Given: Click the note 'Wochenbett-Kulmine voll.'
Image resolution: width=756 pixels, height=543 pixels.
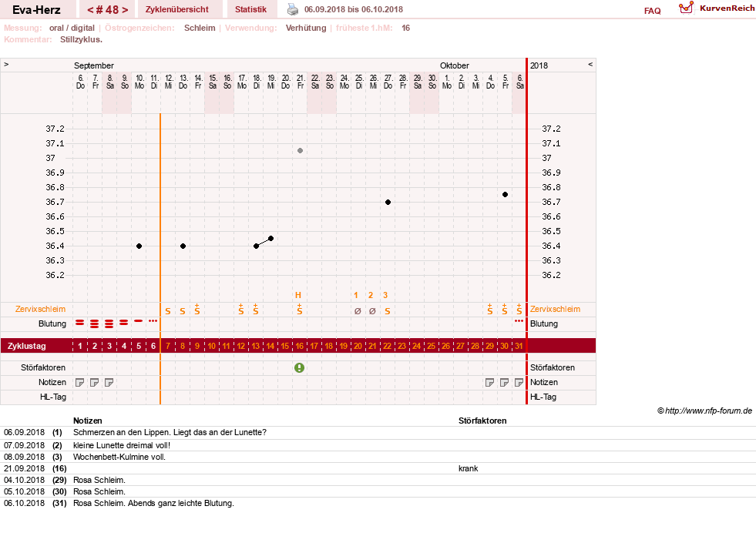Looking at the screenshot, I should click(119, 458).
